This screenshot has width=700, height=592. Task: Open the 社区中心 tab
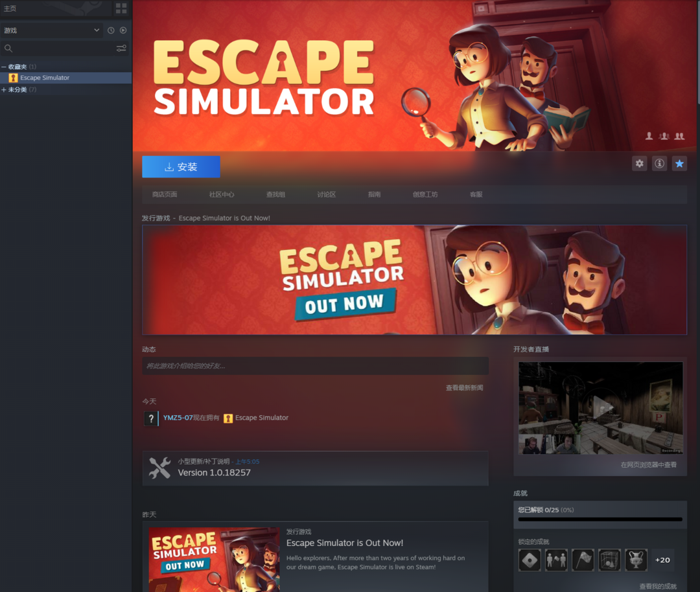222,194
